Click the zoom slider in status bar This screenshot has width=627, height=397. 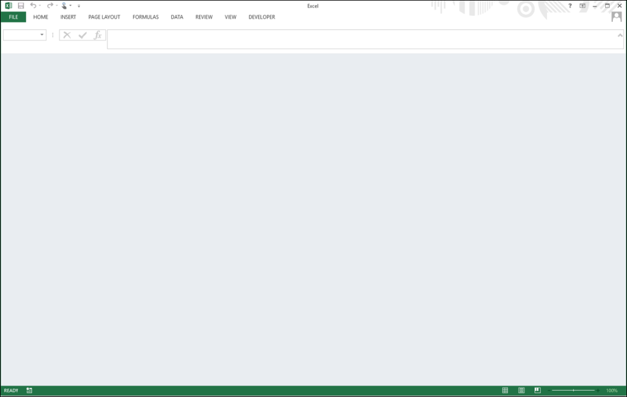pyautogui.click(x=573, y=391)
